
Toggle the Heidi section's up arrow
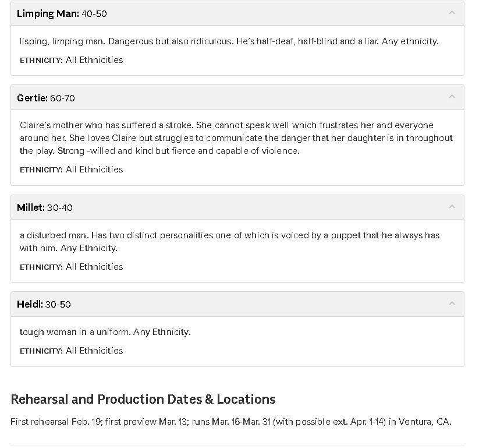pyautogui.click(x=452, y=303)
